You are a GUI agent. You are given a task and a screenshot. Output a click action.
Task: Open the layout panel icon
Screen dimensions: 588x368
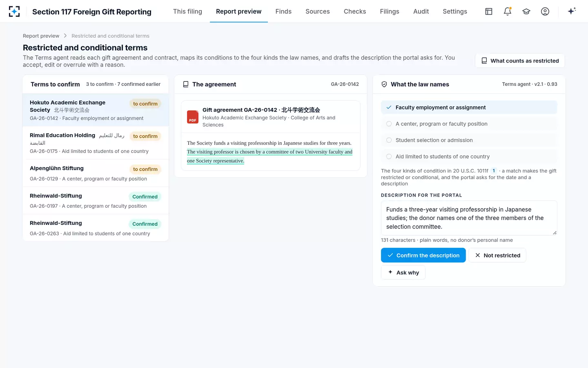(x=489, y=11)
